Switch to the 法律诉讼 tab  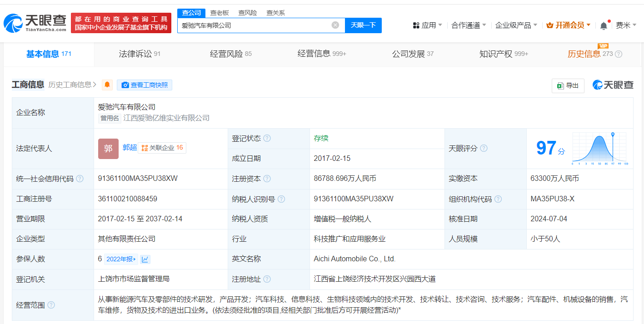coord(140,54)
